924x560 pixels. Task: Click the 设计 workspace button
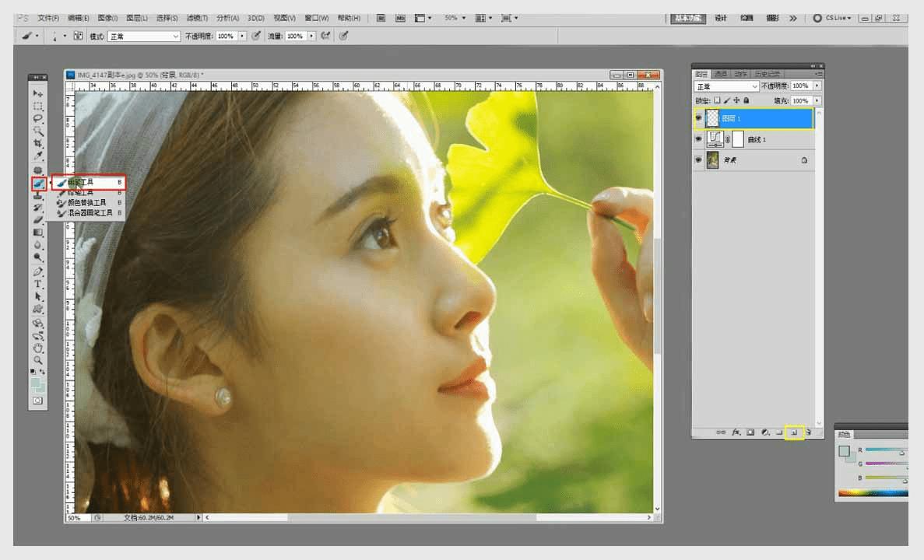pyautogui.click(x=721, y=18)
